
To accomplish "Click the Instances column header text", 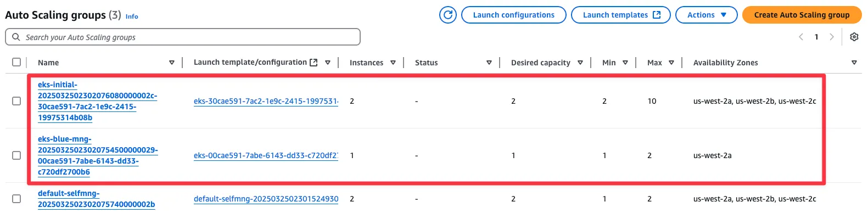I will [x=366, y=63].
